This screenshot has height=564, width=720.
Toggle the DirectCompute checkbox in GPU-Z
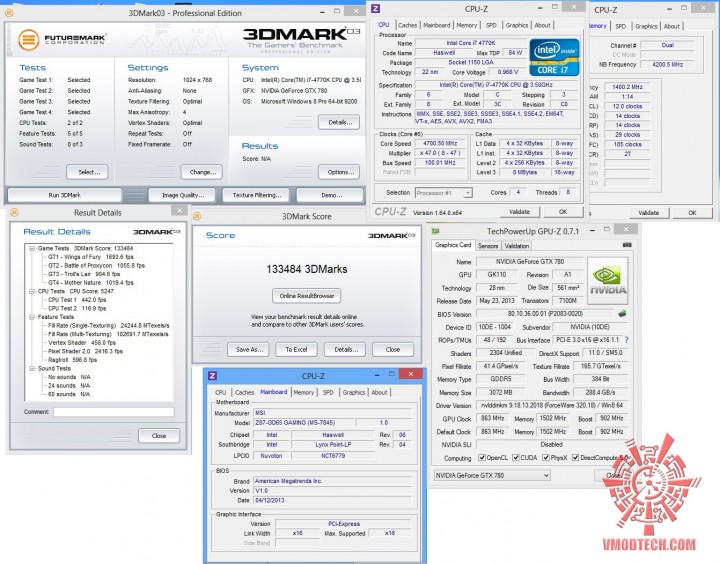click(x=575, y=457)
